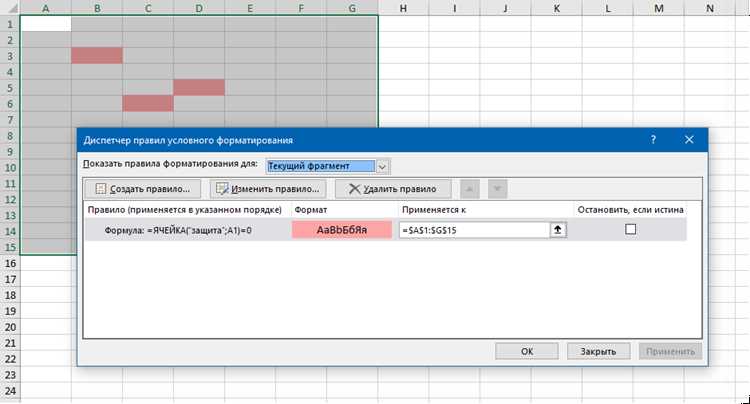Select column K header
The width and height of the screenshot is (750, 404).
point(556,8)
